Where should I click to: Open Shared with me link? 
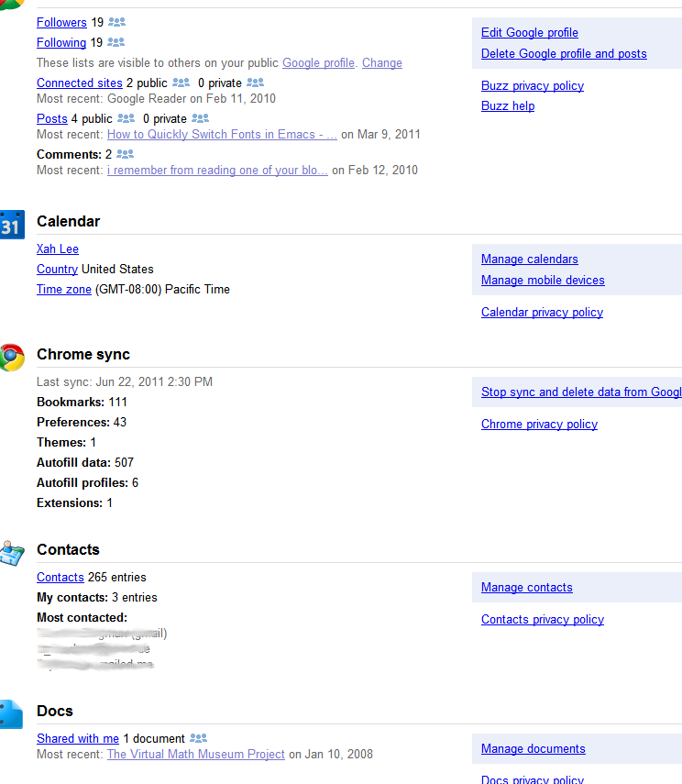click(78, 738)
